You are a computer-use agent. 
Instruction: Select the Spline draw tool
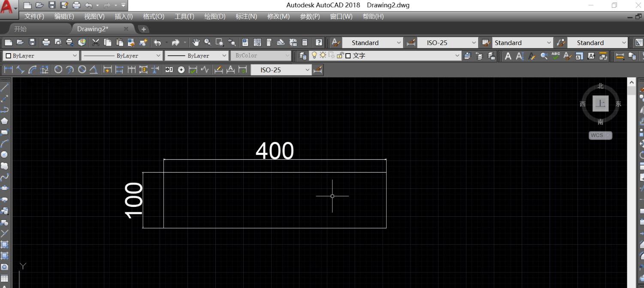pyautogui.click(x=5, y=177)
